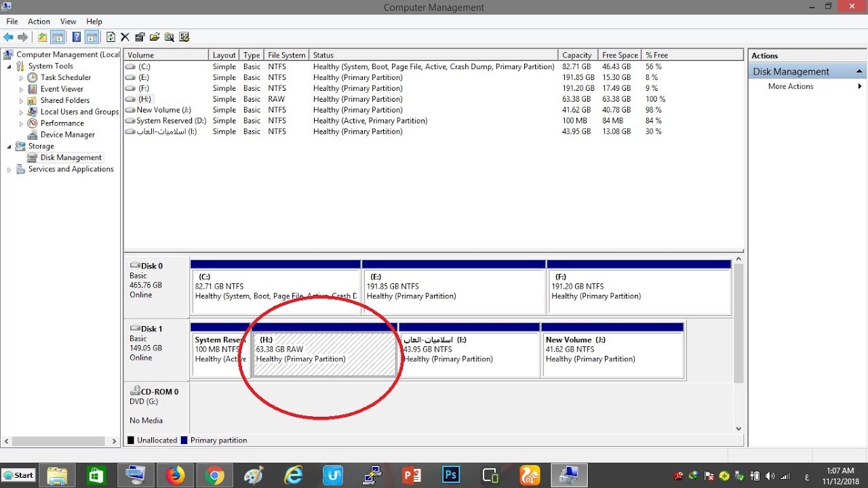Open the Start button on the taskbar
Image resolution: width=868 pixels, height=488 pixels.
[19, 475]
